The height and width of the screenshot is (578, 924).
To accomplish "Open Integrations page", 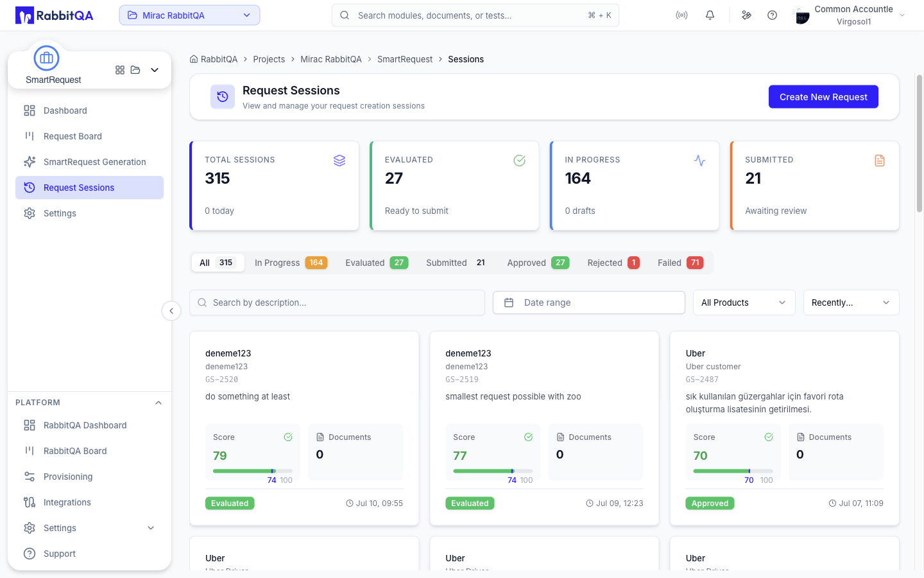I will (89, 502).
